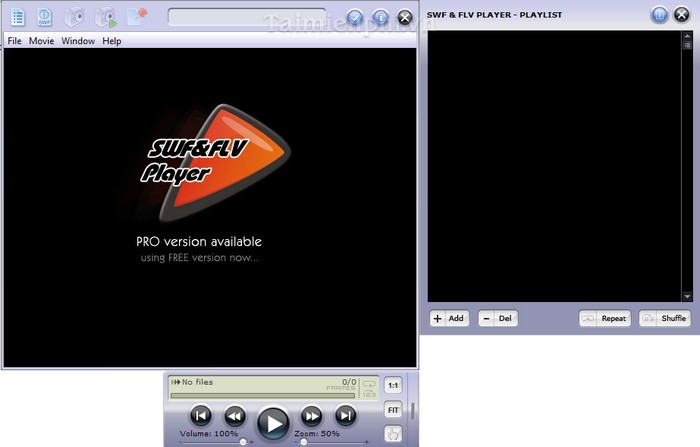
Task: Click the 'No files' status text
Action: pyautogui.click(x=197, y=382)
